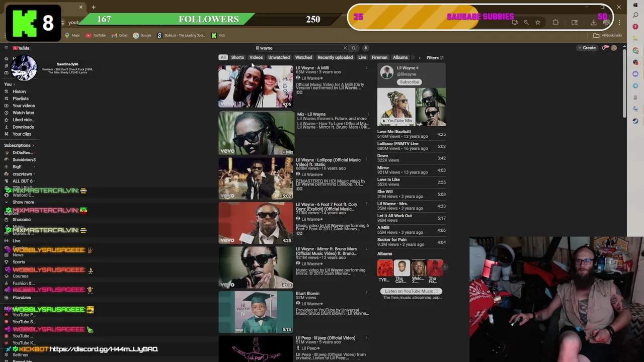Open Discord from the taskbar
Viewport: 644px width, 362px height.
[635, 74]
